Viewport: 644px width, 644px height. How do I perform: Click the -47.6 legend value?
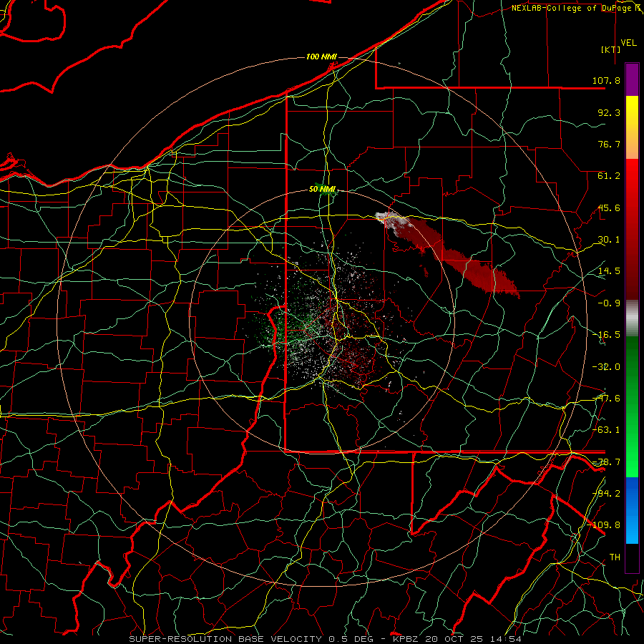tap(606, 399)
